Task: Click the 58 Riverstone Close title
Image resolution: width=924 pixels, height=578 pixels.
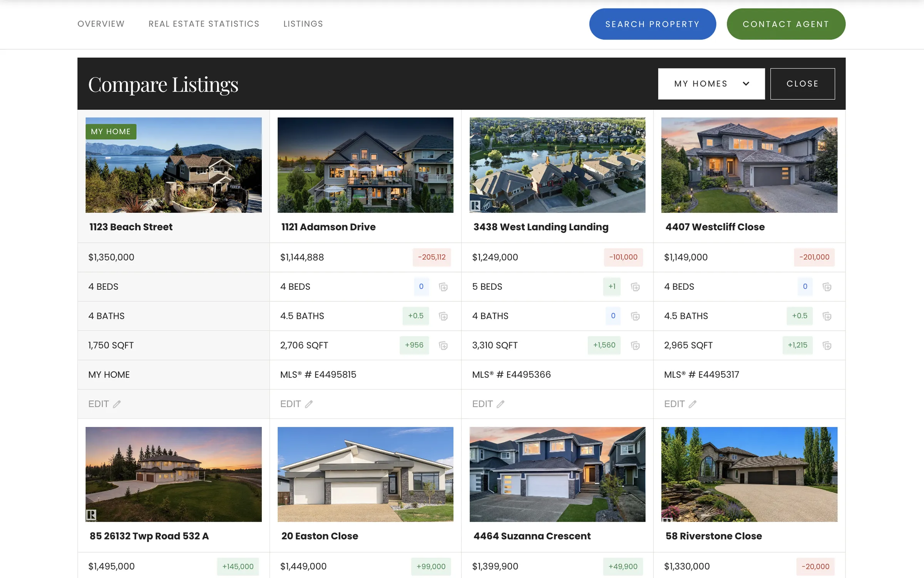Action: 713,536
